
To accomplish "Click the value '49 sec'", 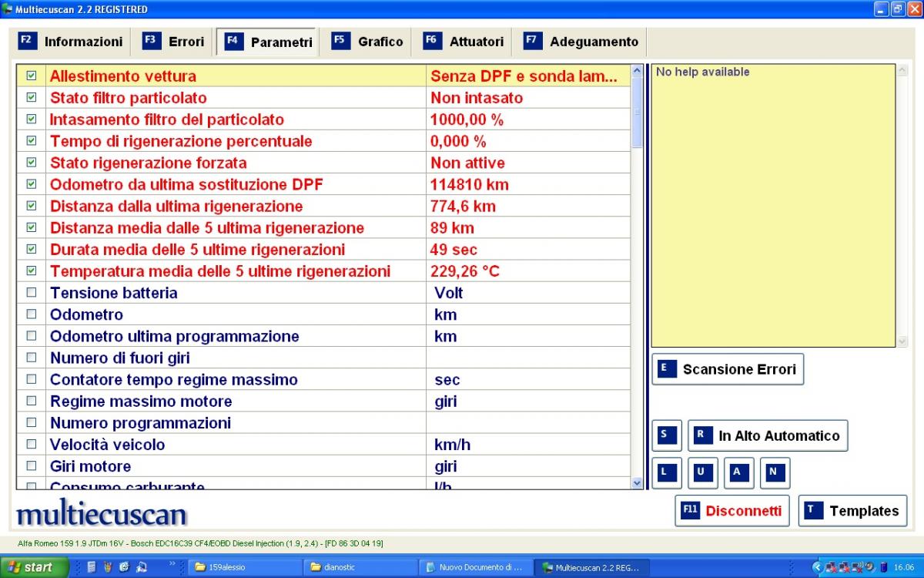I will [x=454, y=249].
